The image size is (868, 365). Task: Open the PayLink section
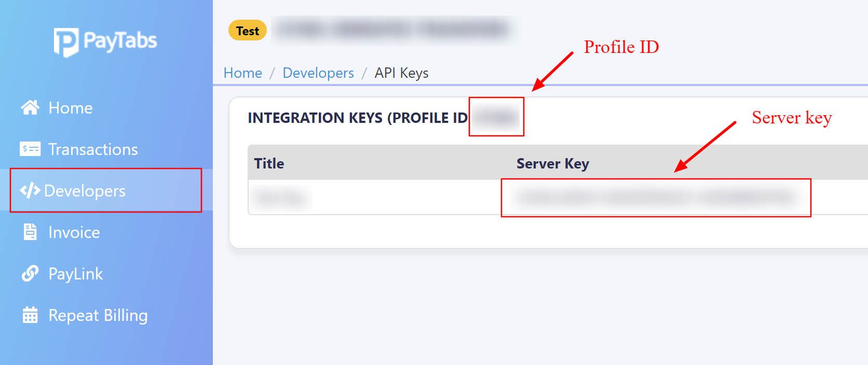[106, 273]
